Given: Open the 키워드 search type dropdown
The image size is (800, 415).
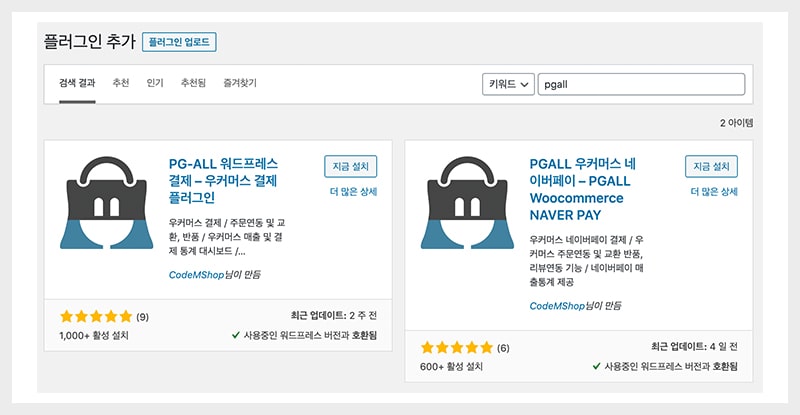Looking at the screenshot, I should [x=508, y=84].
